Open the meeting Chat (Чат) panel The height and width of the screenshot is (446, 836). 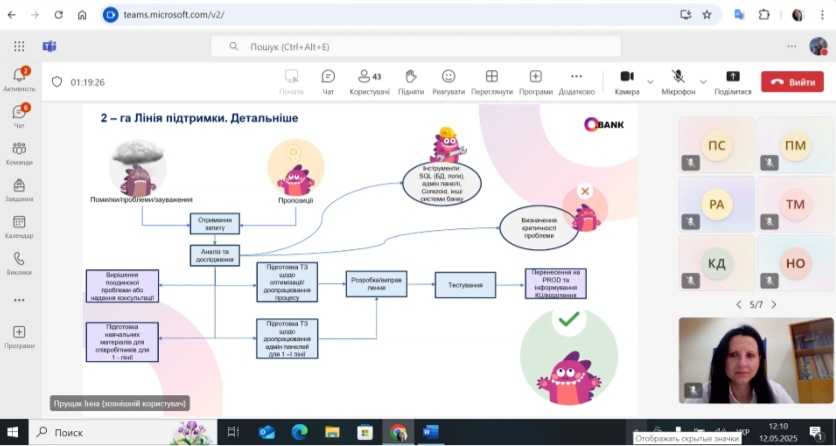[x=328, y=81]
